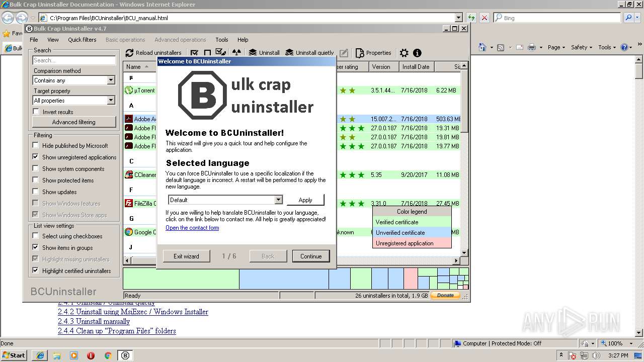Viewport: 644px width, 362px height.
Task: Open the Help menu in BCUninstaller
Action: coord(243,40)
